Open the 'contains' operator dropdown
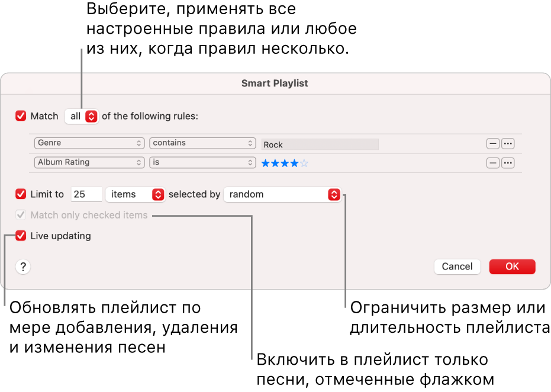The width and height of the screenshot is (551, 392). pyautogui.click(x=202, y=143)
